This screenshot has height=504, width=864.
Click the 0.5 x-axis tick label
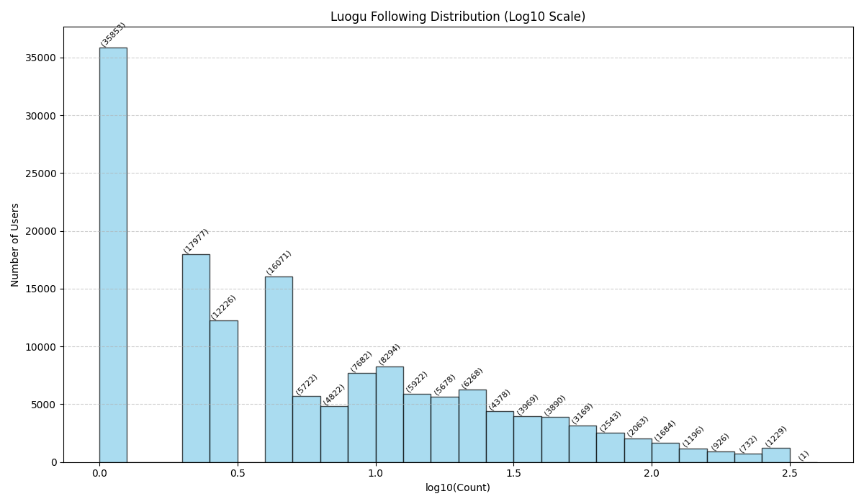coord(238,473)
